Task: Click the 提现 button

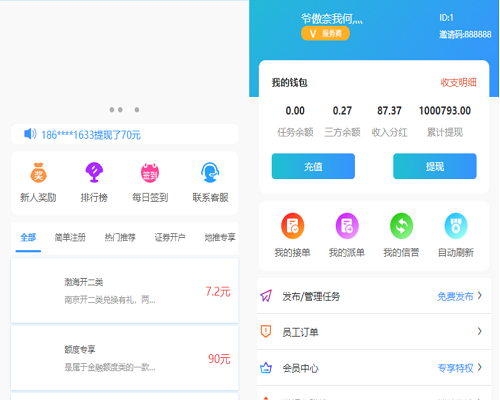Action: coord(435,166)
